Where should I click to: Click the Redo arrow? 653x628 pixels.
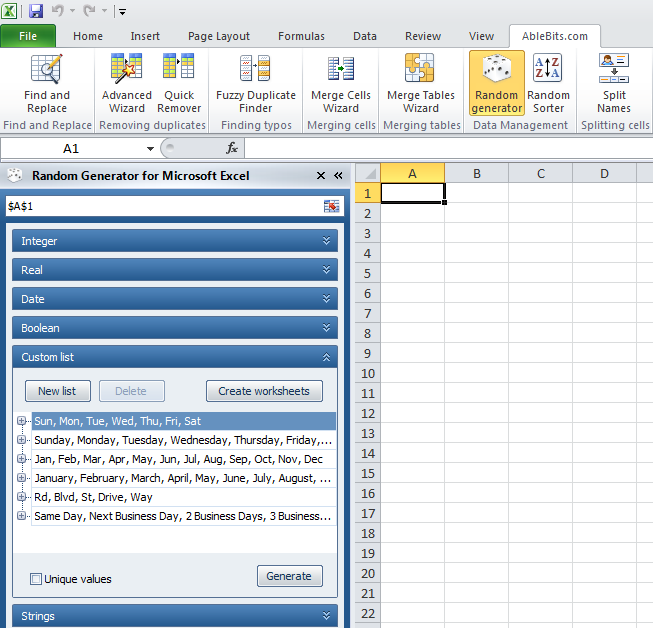(x=89, y=11)
